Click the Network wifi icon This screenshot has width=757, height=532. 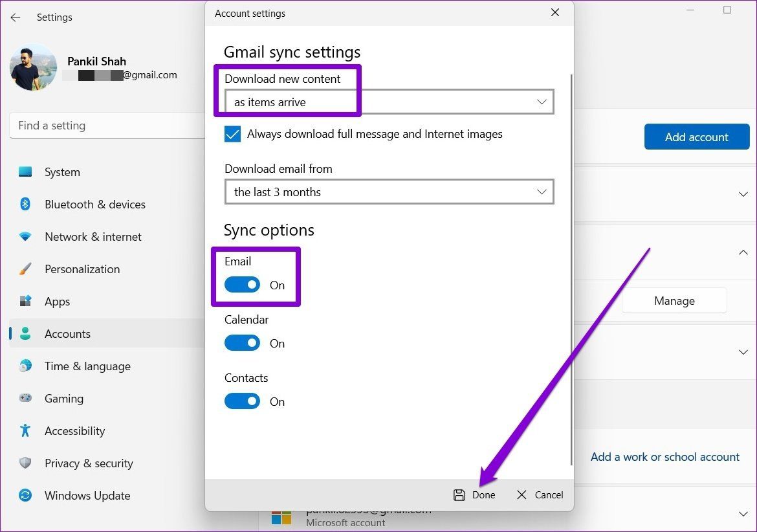[x=25, y=236]
